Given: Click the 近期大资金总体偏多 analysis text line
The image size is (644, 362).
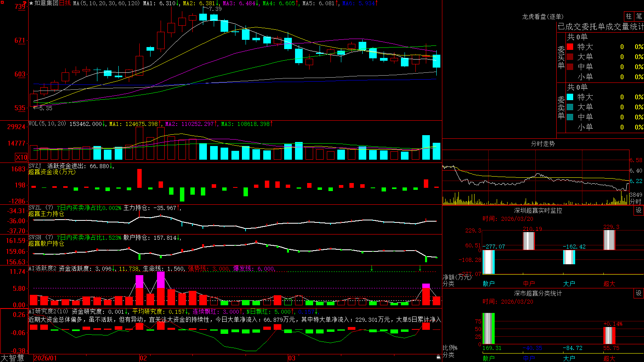Looking at the screenshot, I should (235, 319).
